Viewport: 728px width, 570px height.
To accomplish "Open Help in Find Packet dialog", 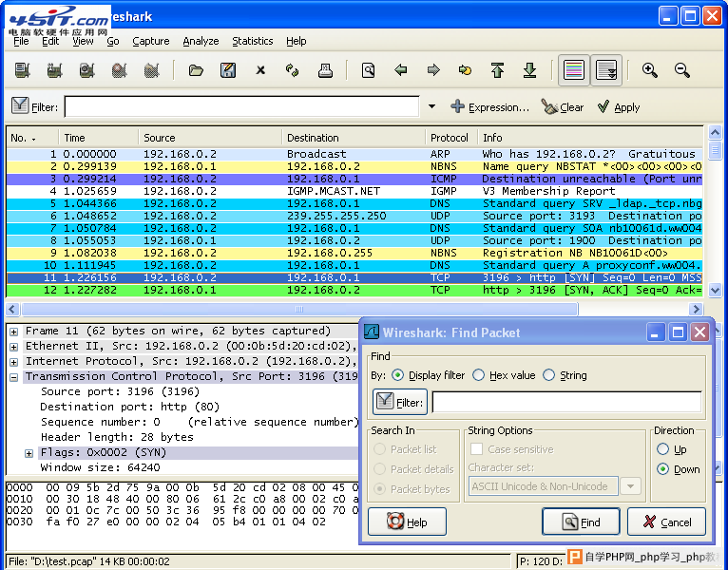I will (x=407, y=522).
